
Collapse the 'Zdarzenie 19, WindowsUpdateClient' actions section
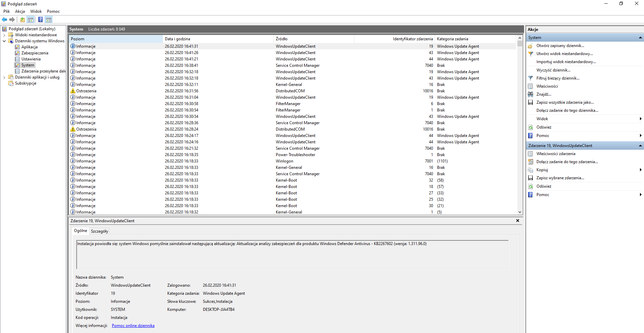(640, 146)
